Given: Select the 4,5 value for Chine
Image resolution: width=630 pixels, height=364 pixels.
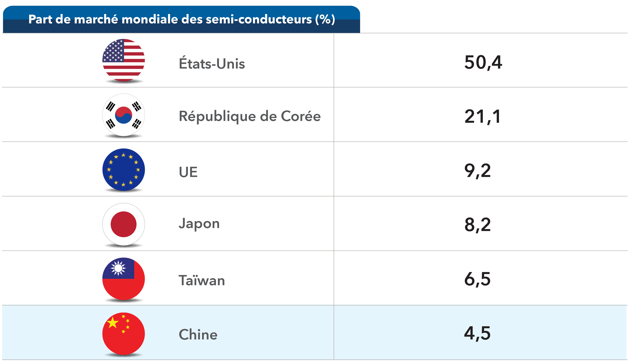Looking at the screenshot, I should tap(477, 333).
